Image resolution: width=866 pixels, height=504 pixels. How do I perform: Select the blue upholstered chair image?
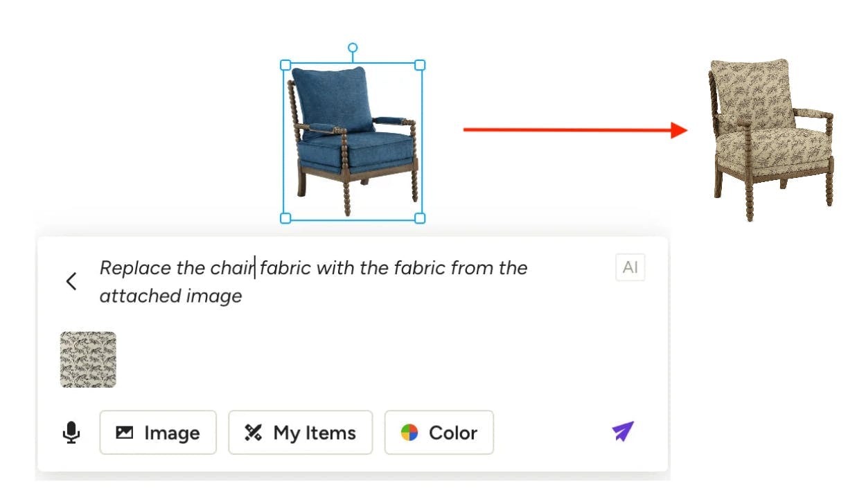pyautogui.click(x=352, y=141)
